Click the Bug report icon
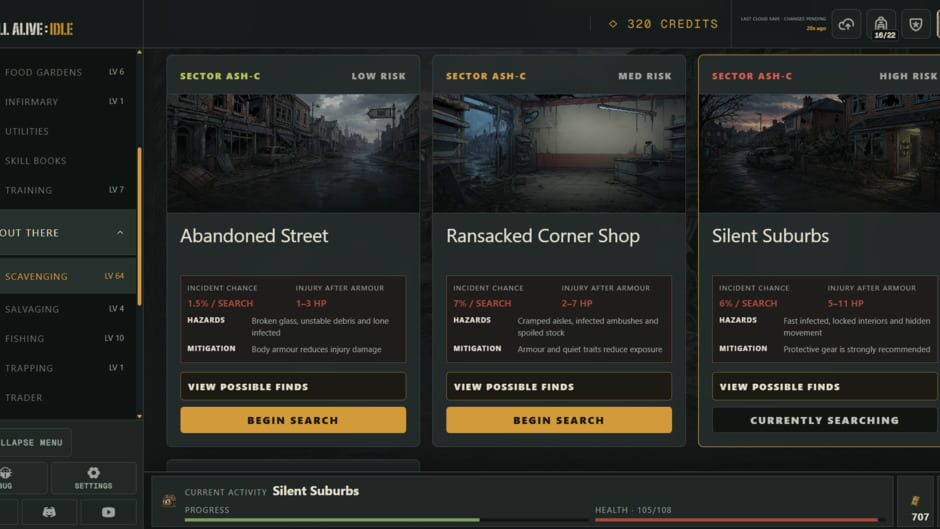The image size is (940, 529). [x=7, y=477]
